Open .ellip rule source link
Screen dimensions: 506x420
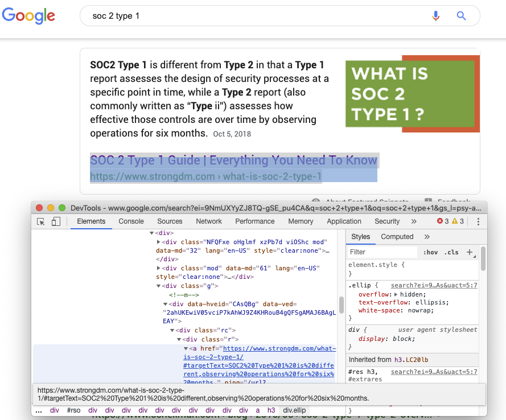point(434,285)
